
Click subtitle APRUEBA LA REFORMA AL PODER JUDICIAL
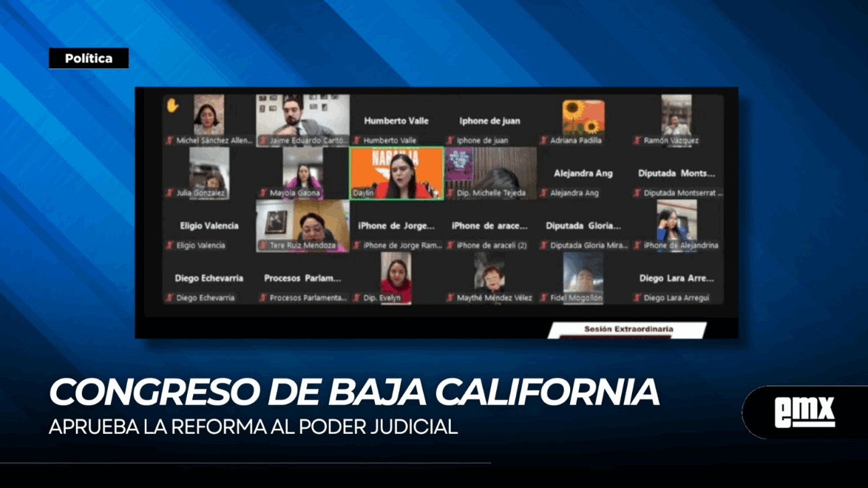254,427
